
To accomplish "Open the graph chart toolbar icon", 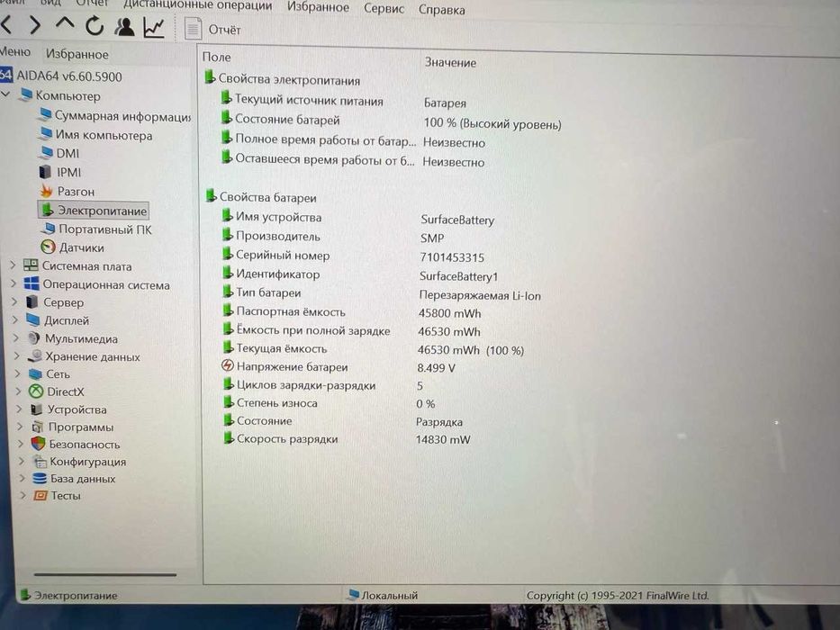I will tap(154, 28).
